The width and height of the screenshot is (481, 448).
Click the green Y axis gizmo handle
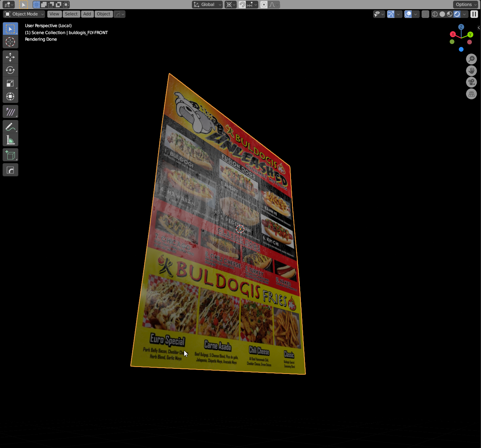coord(470,34)
